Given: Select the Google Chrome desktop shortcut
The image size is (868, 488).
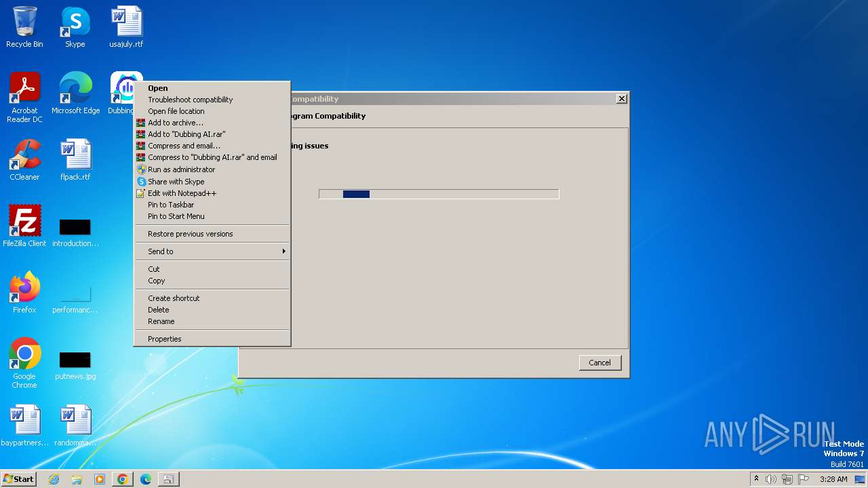Looking at the screenshot, I should (x=24, y=363).
